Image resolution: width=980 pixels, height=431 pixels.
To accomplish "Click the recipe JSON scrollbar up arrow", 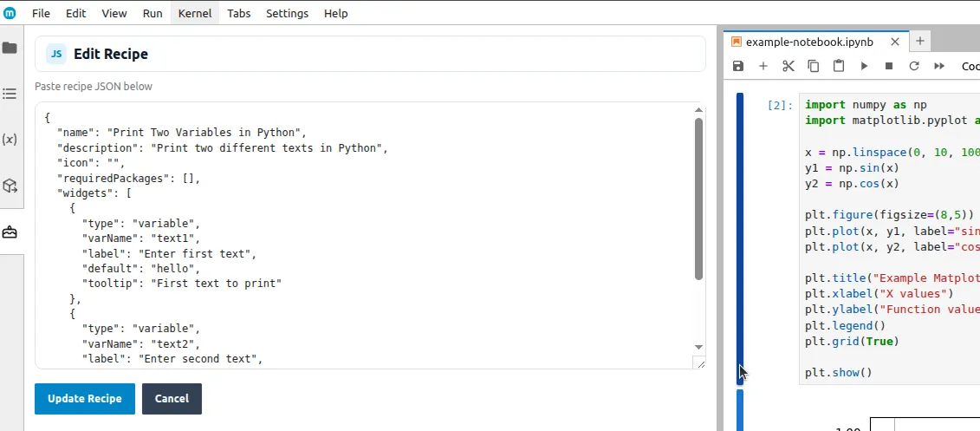I will tap(698, 110).
